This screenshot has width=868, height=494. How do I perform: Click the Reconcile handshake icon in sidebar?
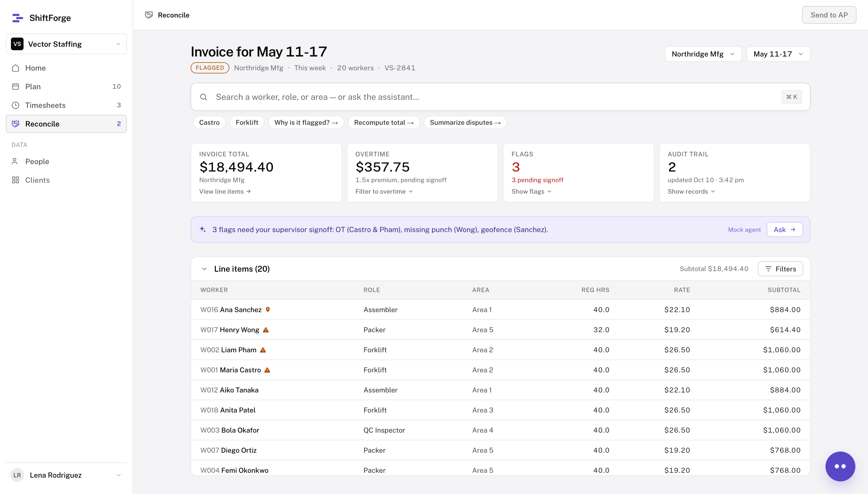tap(15, 124)
